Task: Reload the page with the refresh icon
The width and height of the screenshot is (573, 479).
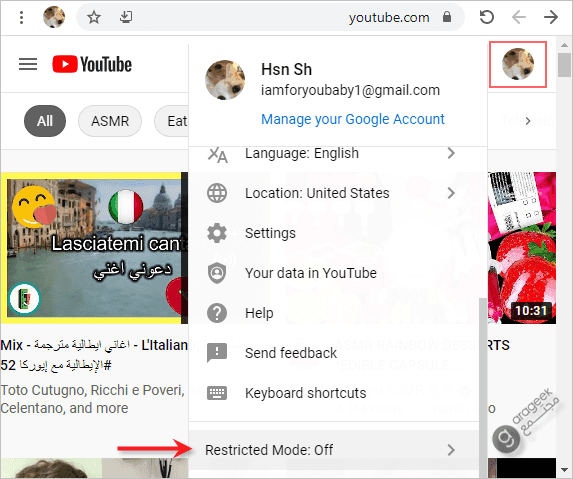Action: coord(486,17)
